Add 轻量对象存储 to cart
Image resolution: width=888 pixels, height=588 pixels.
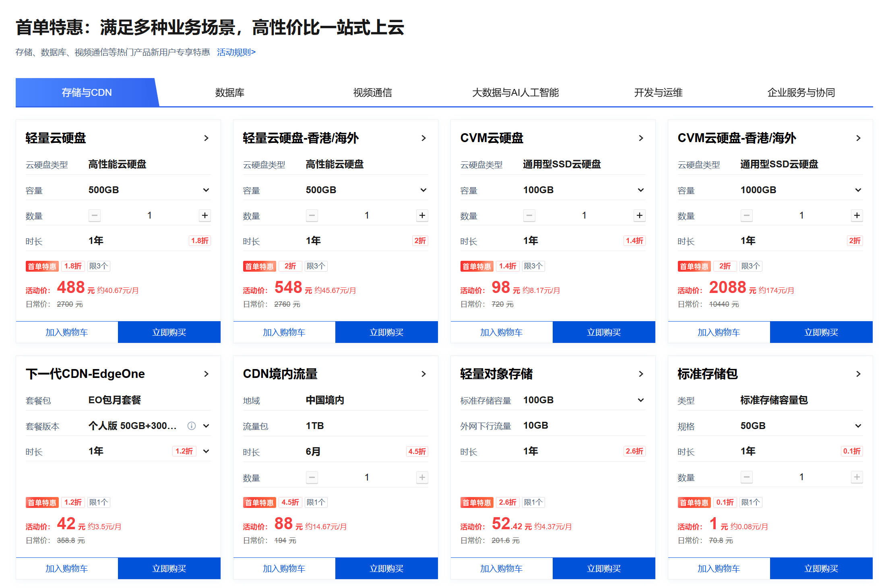click(x=502, y=568)
